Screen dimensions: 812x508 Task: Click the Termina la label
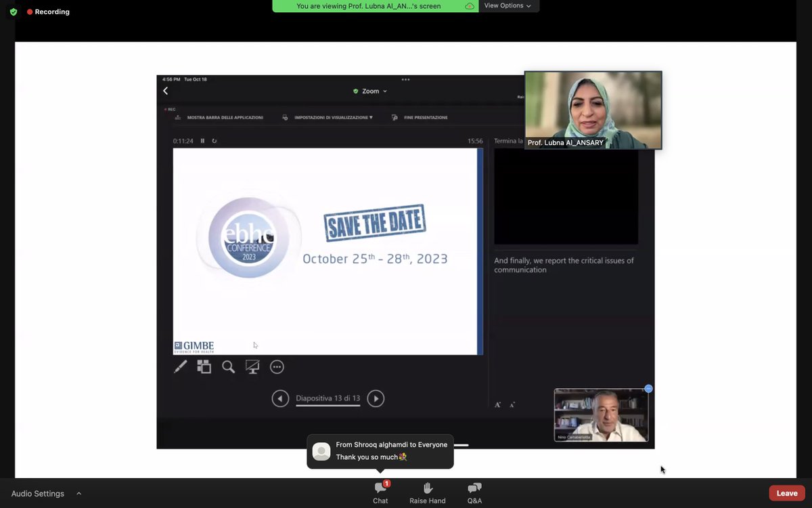pos(508,141)
